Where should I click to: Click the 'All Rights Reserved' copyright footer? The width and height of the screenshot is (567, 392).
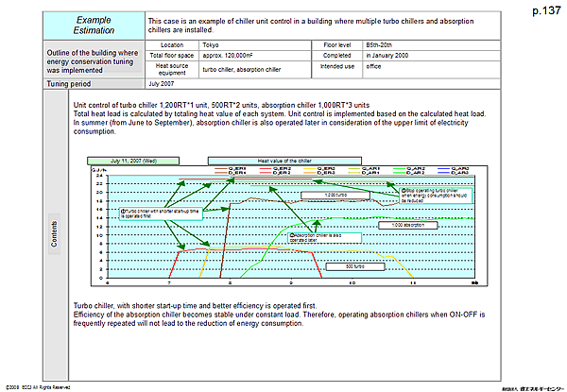tap(39, 387)
